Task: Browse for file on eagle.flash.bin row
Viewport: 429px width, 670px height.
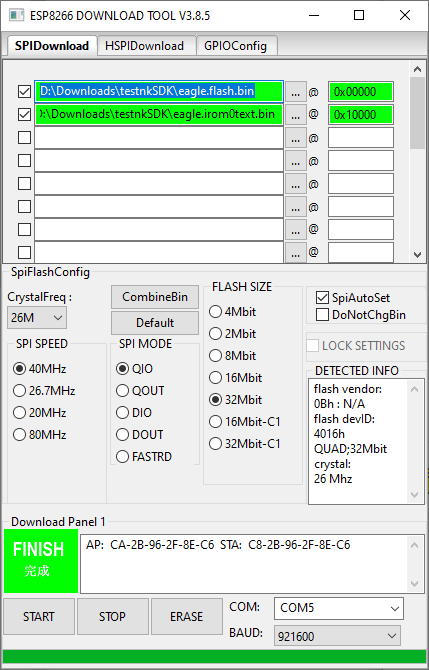Action: point(296,92)
